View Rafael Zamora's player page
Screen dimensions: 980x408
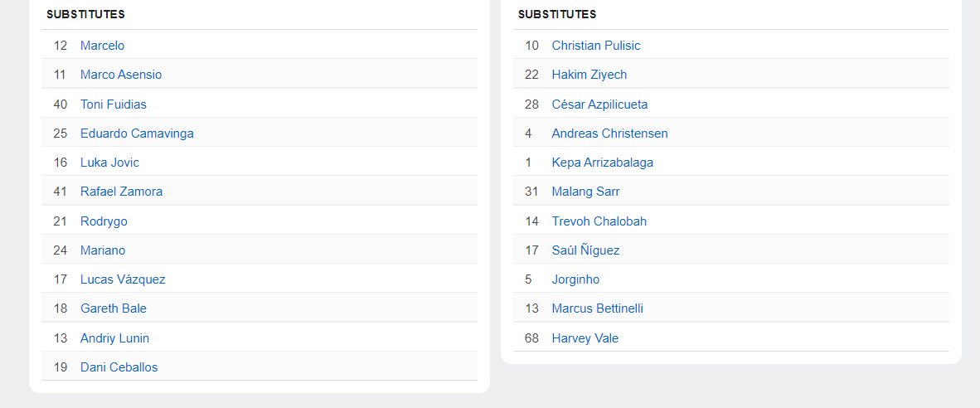121,192
